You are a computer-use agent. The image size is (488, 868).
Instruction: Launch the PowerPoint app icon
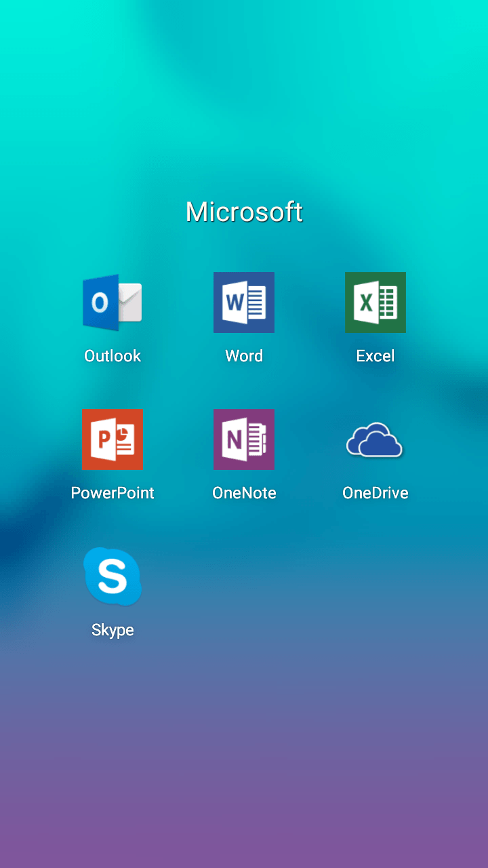[x=112, y=439]
